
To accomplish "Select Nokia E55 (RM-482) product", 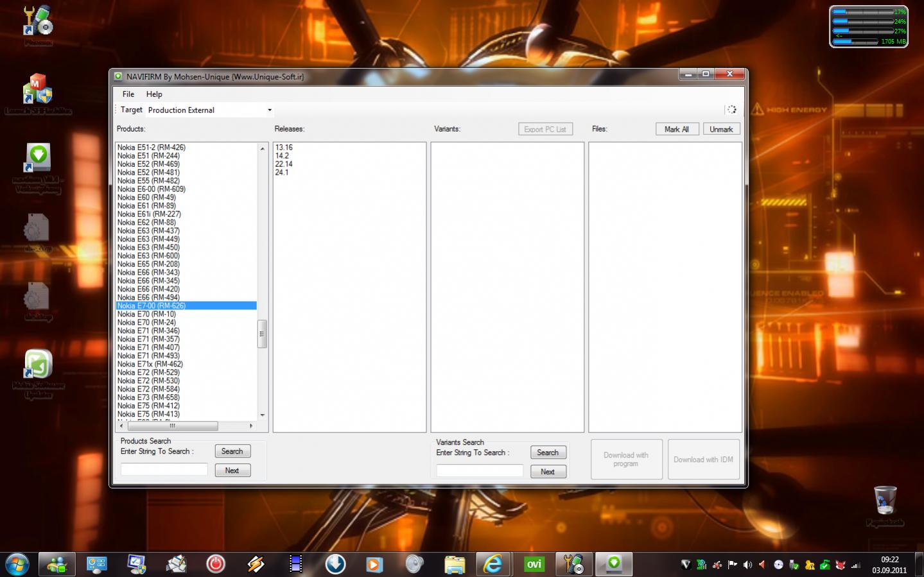I will (x=148, y=181).
